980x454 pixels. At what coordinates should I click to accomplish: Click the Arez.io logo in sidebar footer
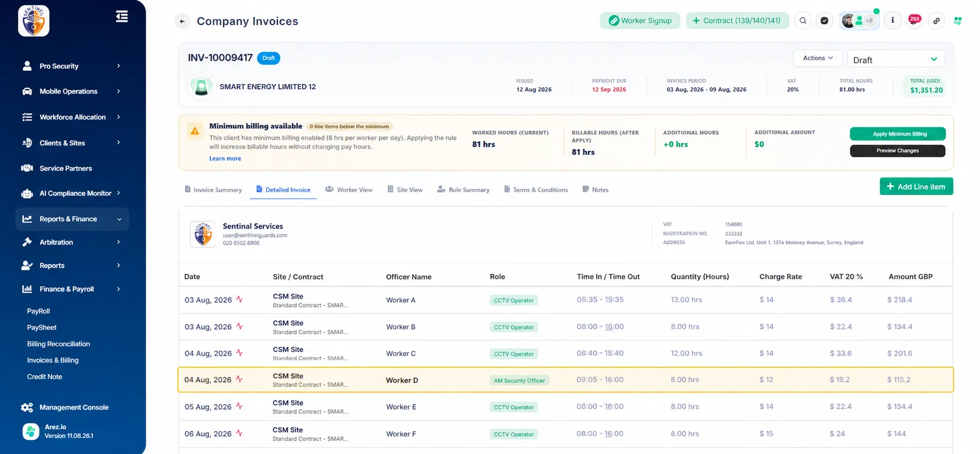pyautogui.click(x=31, y=431)
